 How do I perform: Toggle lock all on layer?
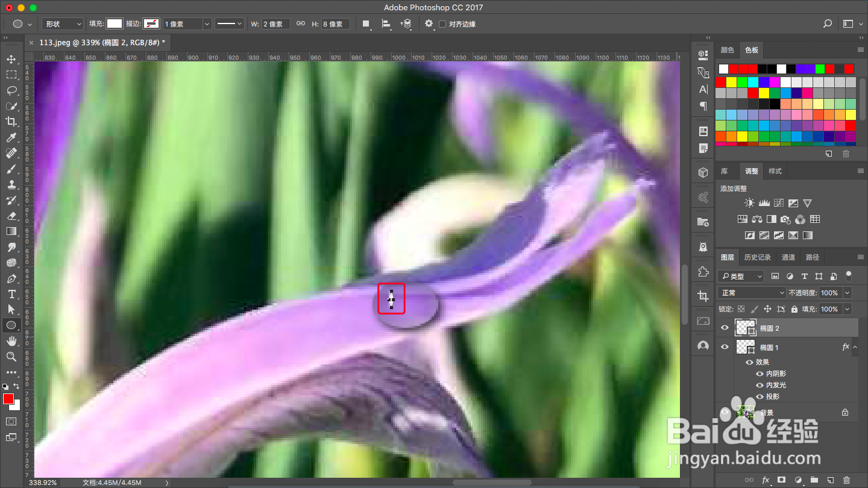[794, 309]
